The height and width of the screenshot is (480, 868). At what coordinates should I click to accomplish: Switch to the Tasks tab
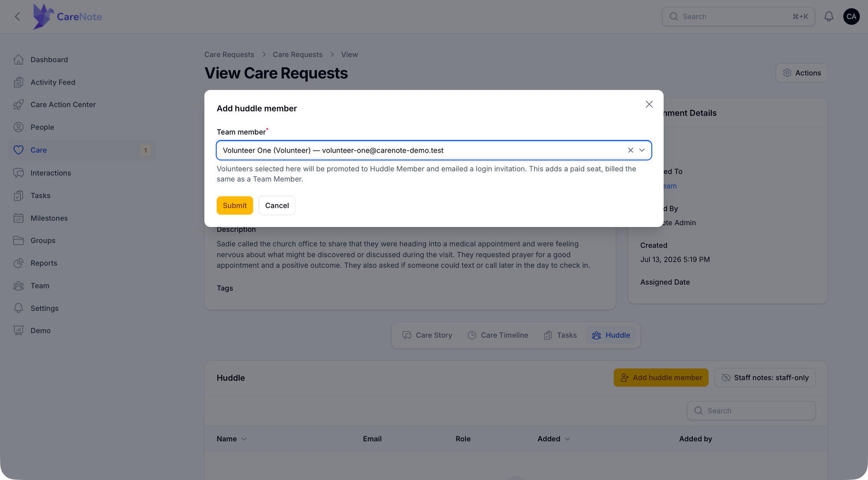[560, 335]
